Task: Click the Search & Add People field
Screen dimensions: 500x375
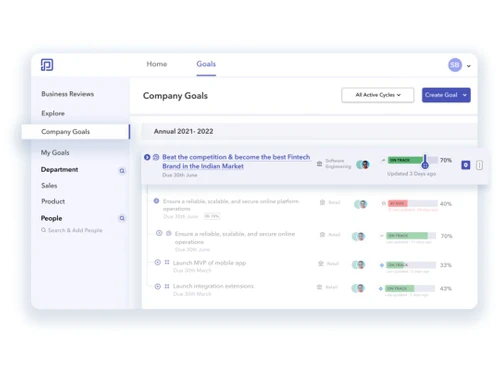Action: [x=72, y=230]
